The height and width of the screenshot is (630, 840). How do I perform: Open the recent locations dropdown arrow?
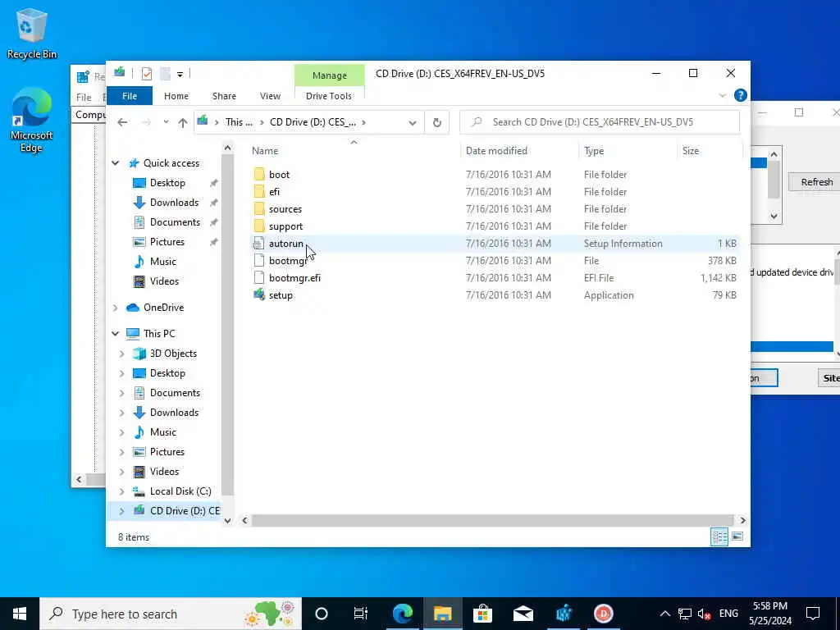pos(166,122)
